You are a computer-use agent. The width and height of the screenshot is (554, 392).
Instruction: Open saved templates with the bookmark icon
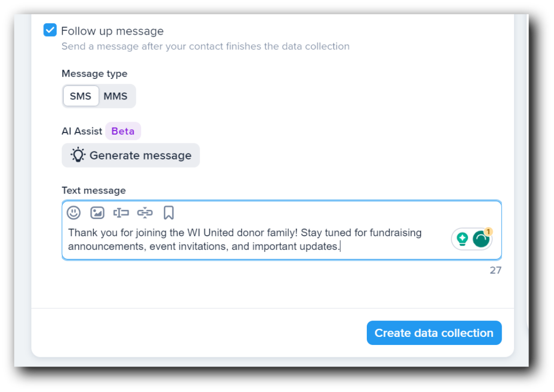pos(168,212)
